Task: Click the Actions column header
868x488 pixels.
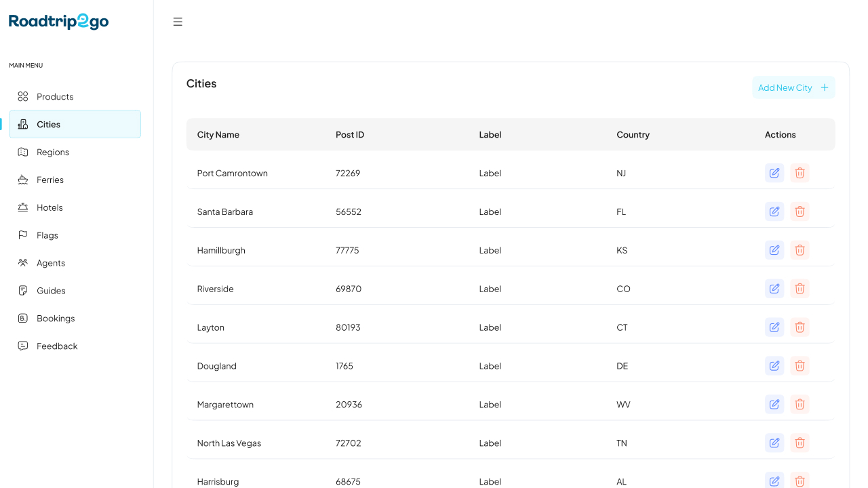Action: click(781, 135)
